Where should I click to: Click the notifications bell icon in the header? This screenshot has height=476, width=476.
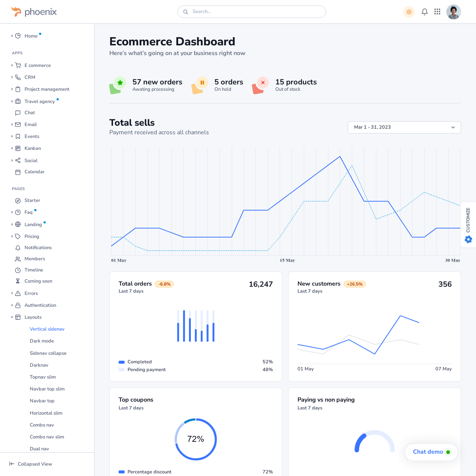pos(424,12)
